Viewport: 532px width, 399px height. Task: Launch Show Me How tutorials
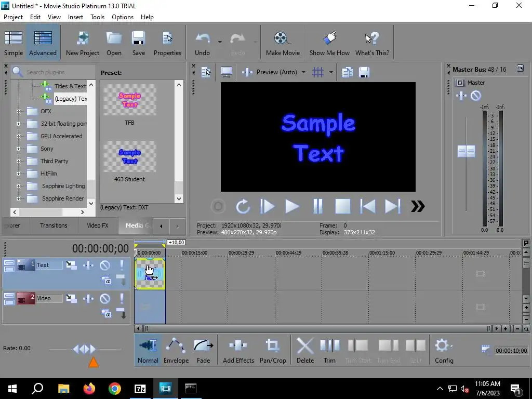click(329, 43)
